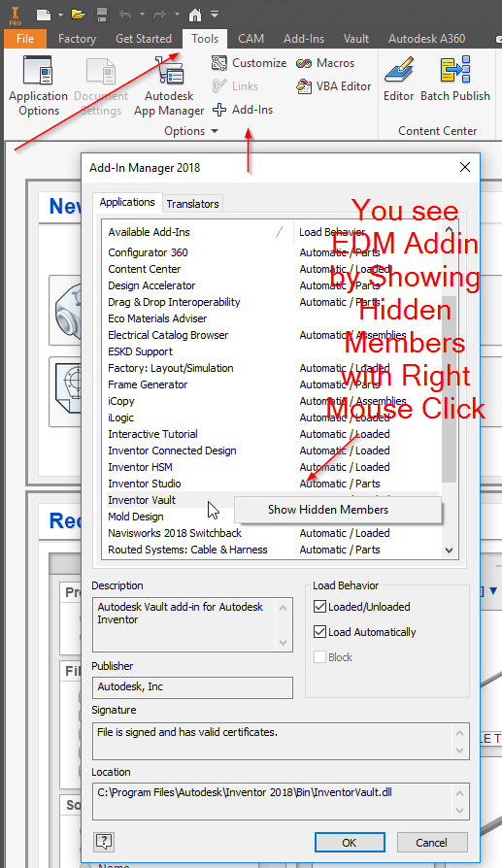Switch to the Autodesk A360 tab

coord(426,39)
